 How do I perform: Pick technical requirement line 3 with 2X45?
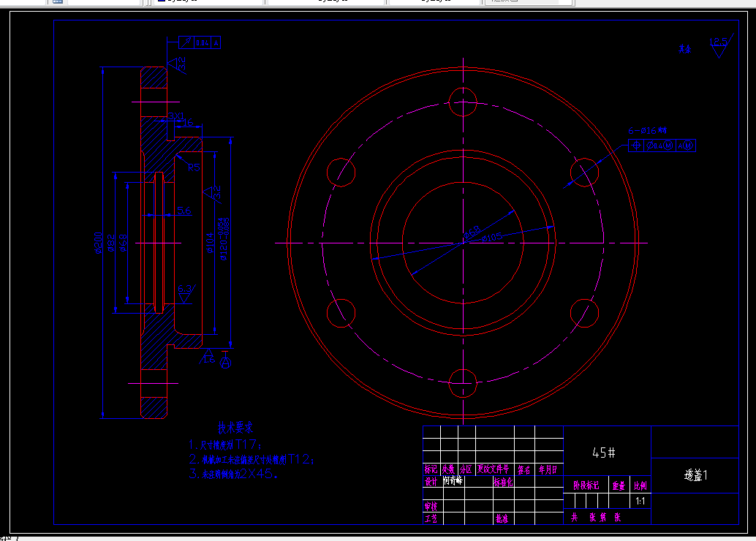click(x=233, y=474)
